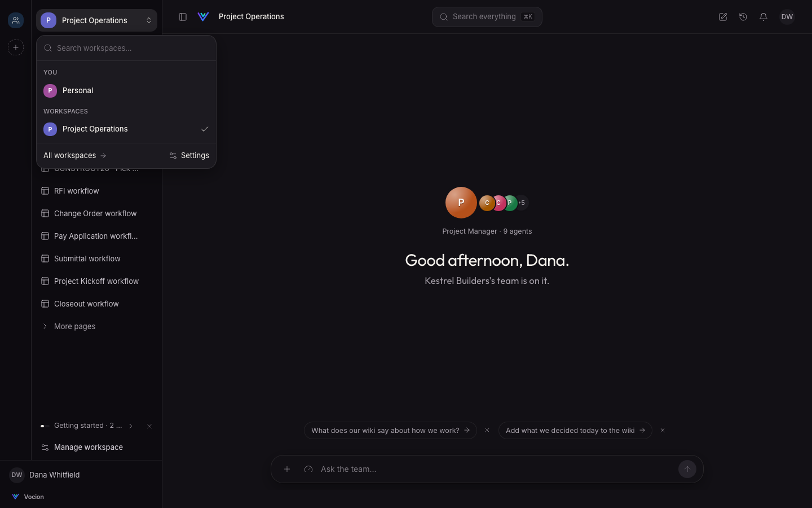The width and height of the screenshot is (812, 508).
Task: Dismiss the 'Add what we decided' suggestion
Action: point(663,430)
